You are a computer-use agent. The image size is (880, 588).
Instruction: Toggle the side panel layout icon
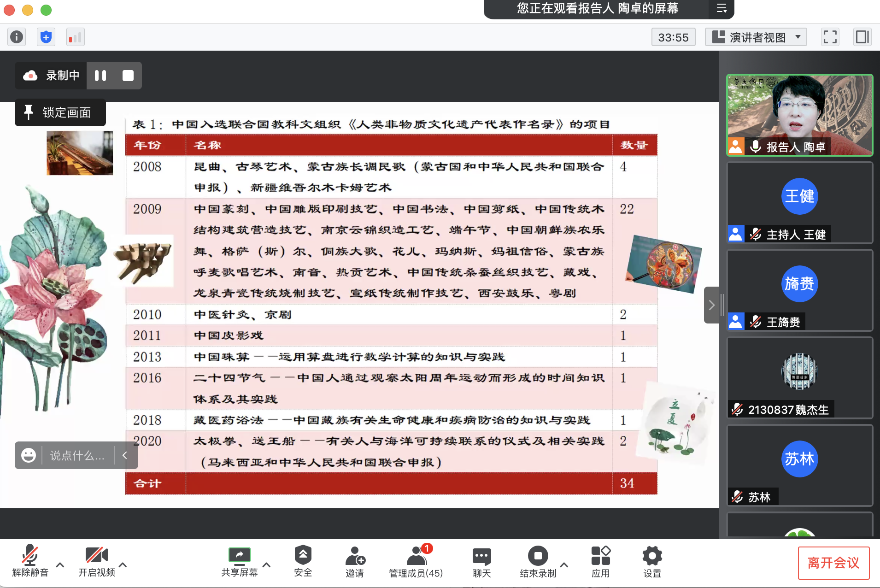(862, 37)
